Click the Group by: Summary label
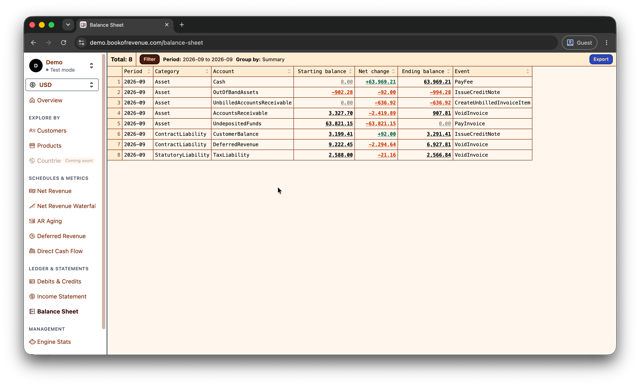The width and height of the screenshot is (640, 386). 260,60
